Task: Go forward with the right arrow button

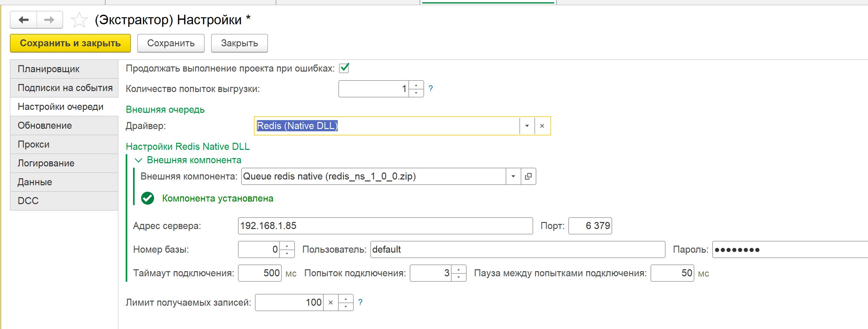Action: pyautogui.click(x=50, y=20)
